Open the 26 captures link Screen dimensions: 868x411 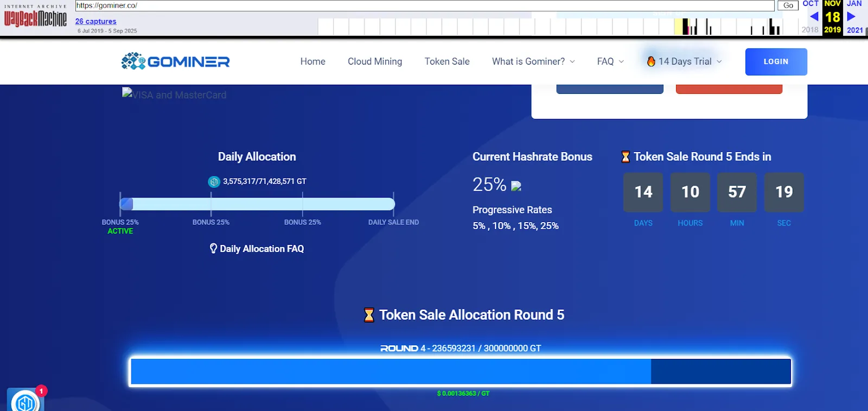(x=95, y=21)
